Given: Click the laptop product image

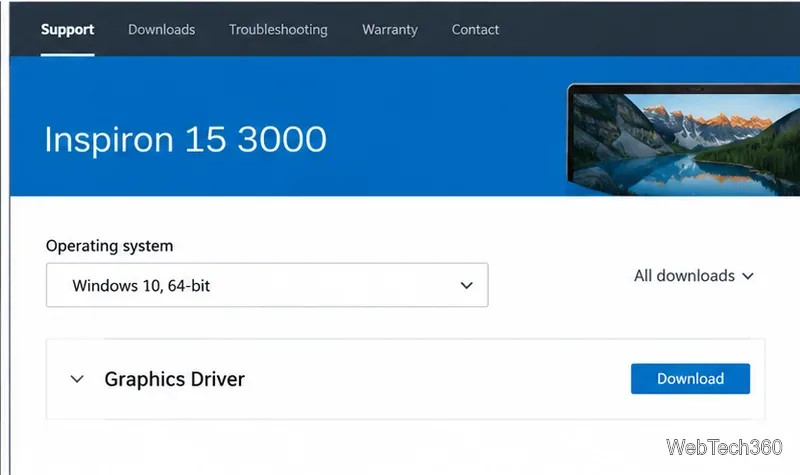Looking at the screenshot, I should [683, 140].
